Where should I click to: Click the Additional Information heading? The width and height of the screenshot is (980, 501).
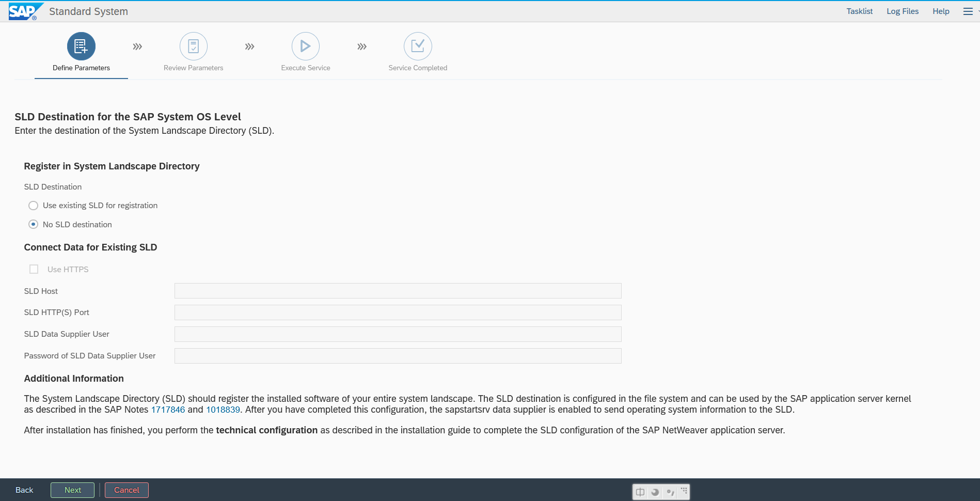point(74,379)
